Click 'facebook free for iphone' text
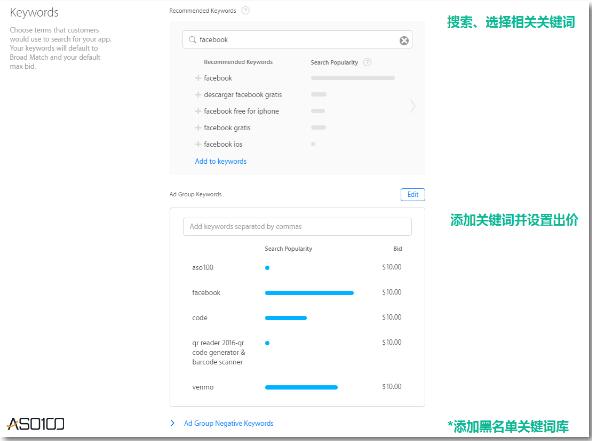The height and width of the screenshot is (441, 592). [x=241, y=111]
